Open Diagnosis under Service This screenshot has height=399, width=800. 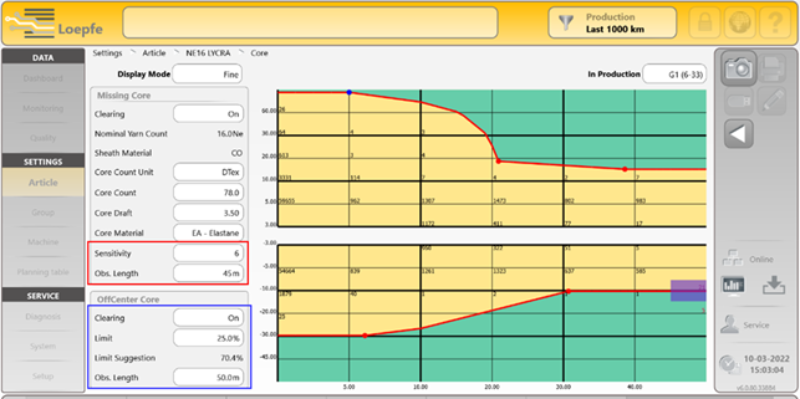pos(43,316)
